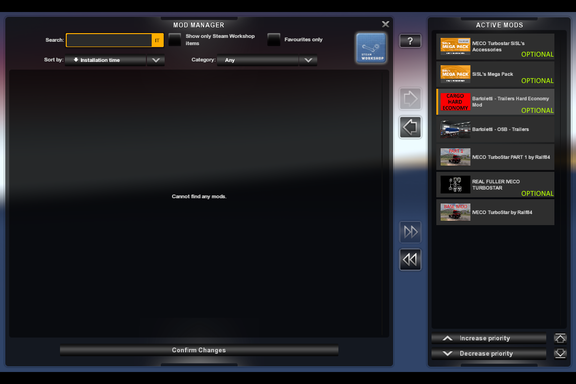Click the Sort by dropdown arrow
This screenshot has width=576, height=384.
tap(156, 60)
